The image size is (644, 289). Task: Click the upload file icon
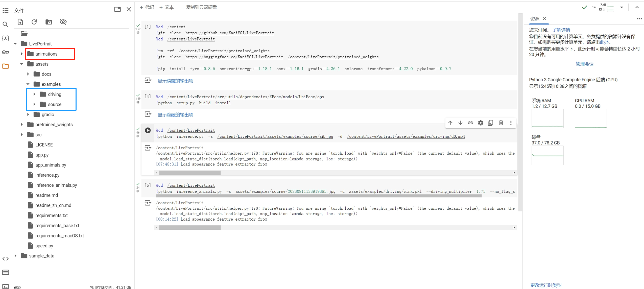click(20, 22)
